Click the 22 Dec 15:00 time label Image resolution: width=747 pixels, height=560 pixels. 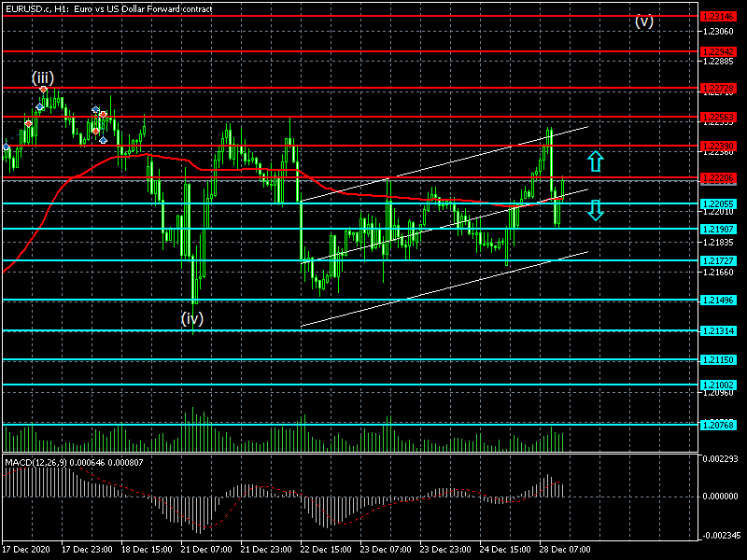(x=326, y=550)
